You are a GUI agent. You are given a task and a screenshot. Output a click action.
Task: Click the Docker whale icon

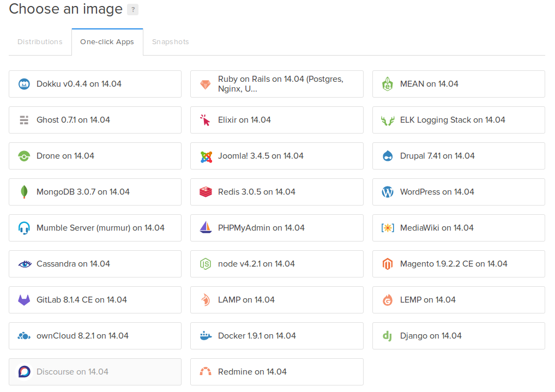tap(206, 336)
